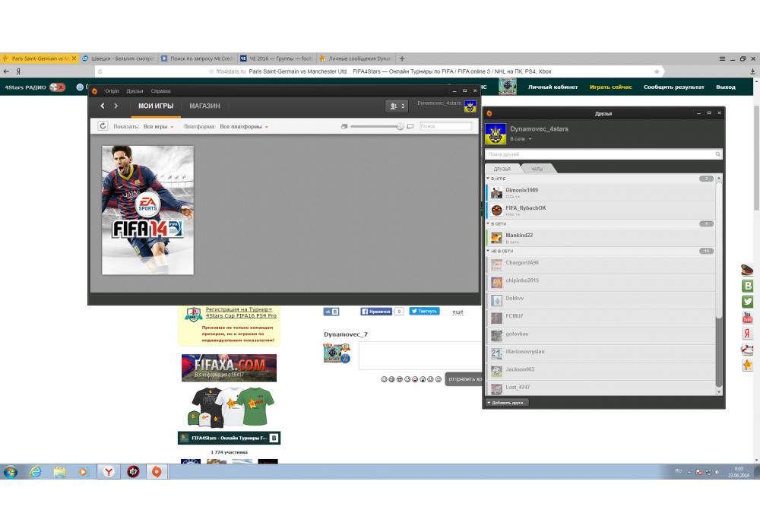Open the friends counter icon in Origin

[396, 106]
